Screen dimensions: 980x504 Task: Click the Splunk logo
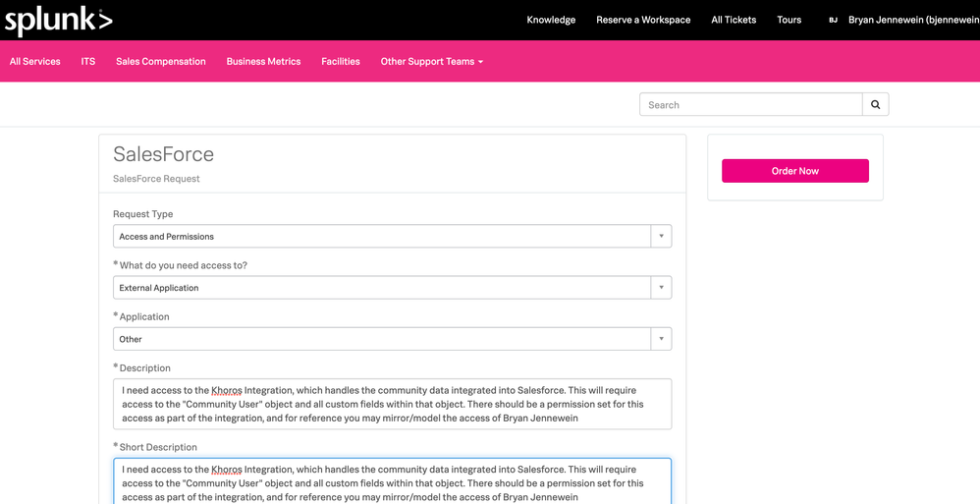59,20
